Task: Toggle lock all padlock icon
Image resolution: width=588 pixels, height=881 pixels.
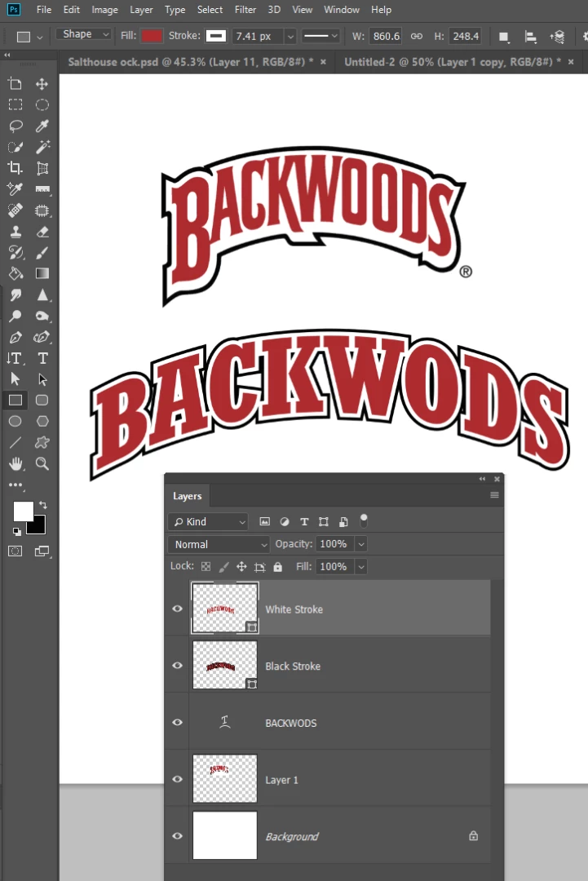Action: click(x=277, y=566)
